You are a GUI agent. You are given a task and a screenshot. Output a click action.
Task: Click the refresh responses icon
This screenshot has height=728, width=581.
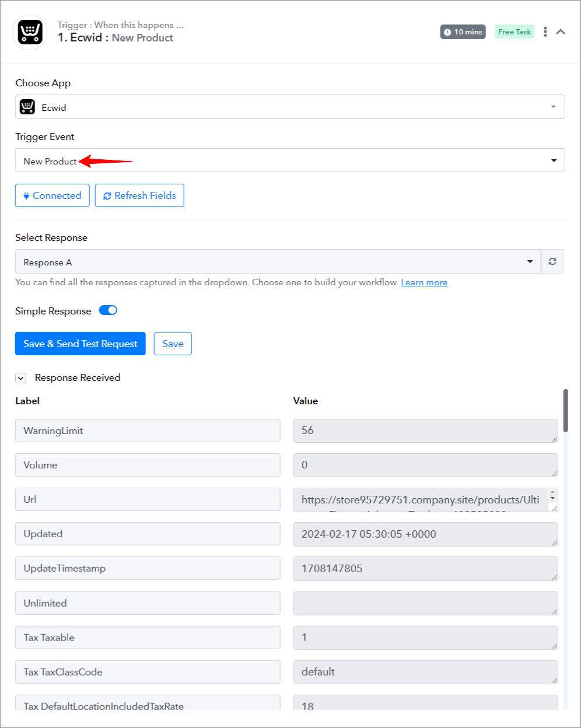[552, 262]
